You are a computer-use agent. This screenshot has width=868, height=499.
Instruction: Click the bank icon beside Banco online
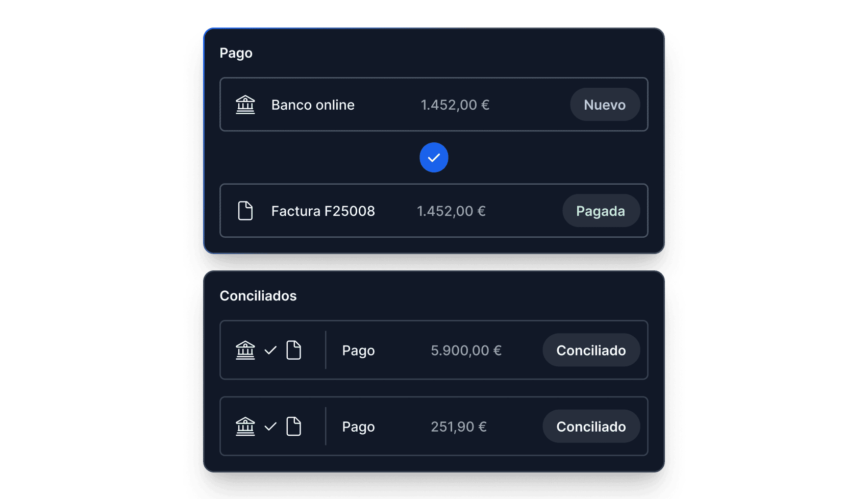tap(245, 105)
